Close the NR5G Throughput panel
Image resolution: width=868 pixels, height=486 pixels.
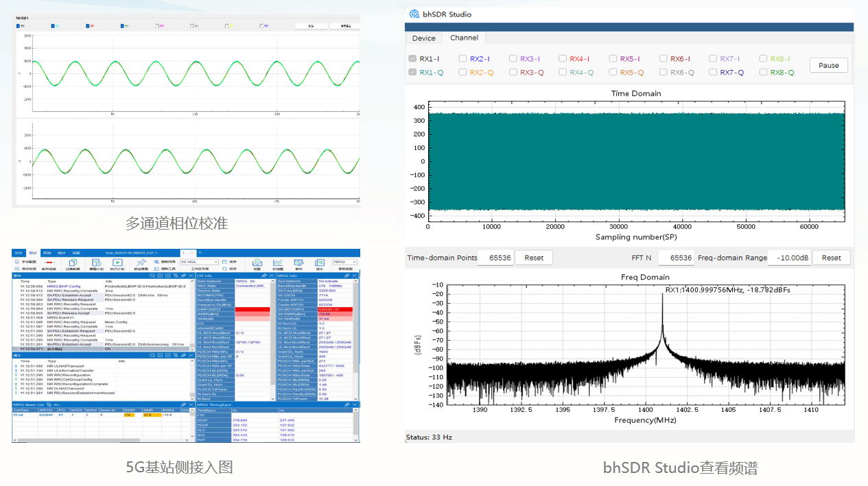355,404
